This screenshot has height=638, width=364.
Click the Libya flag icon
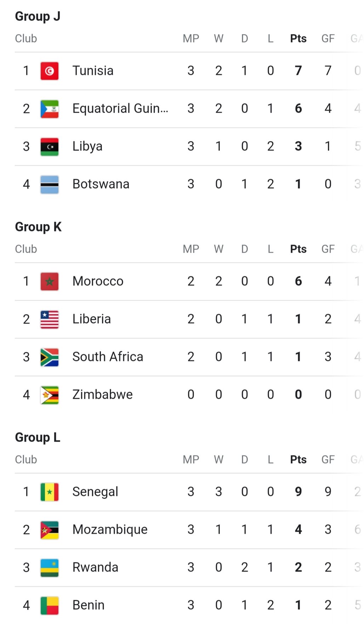[50, 146]
